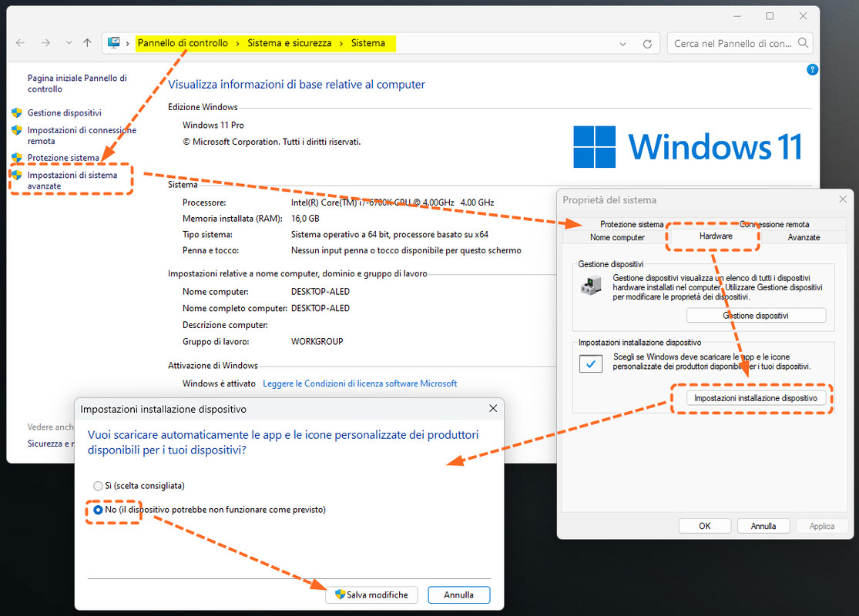Image resolution: width=859 pixels, height=616 pixels.
Task: Click the 16,0 GB RAM value
Action: [x=305, y=219]
